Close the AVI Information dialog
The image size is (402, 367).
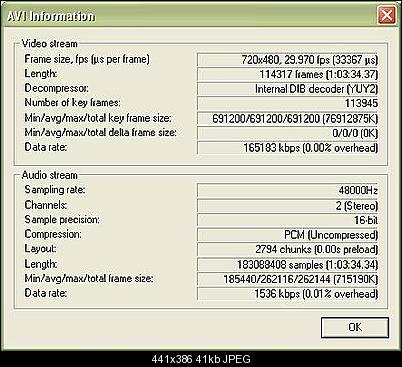tap(387, 16)
